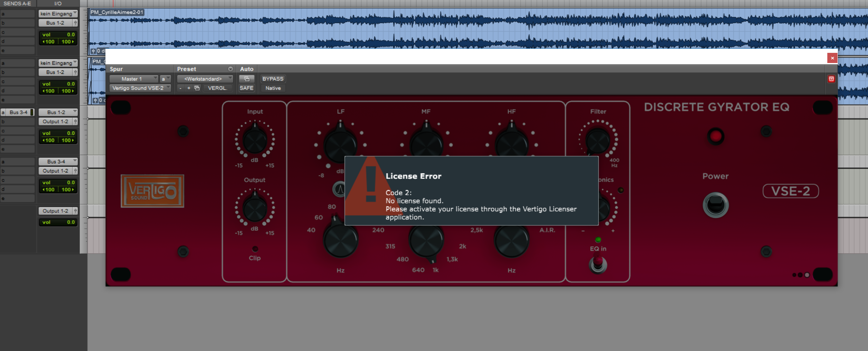Click the Vertigo Sound logo badge
Image resolution: width=868 pixels, height=351 pixels.
pos(152,191)
